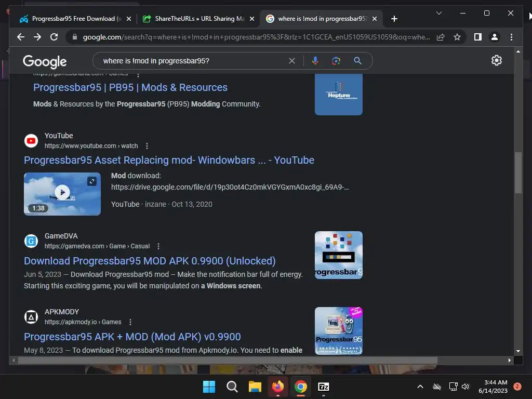532x399 pixels.
Task: Open Chrome three-dot menu
Action: [511, 37]
